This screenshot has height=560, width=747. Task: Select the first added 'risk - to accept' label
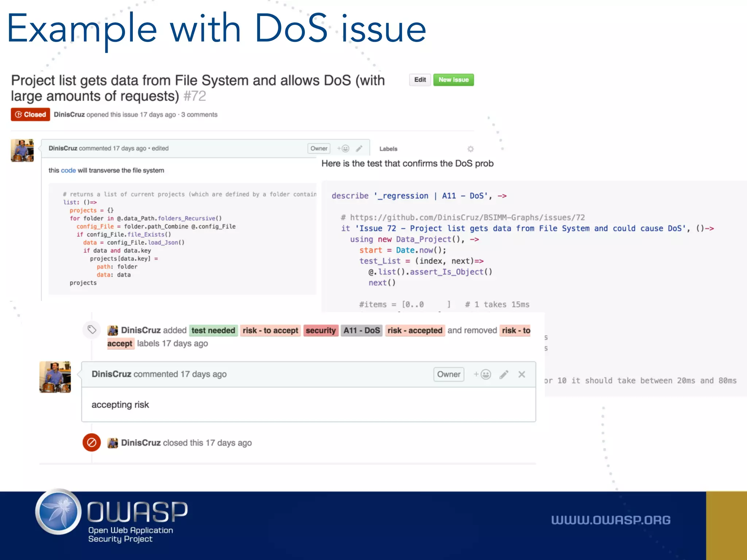pyautogui.click(x=270, y=331)
